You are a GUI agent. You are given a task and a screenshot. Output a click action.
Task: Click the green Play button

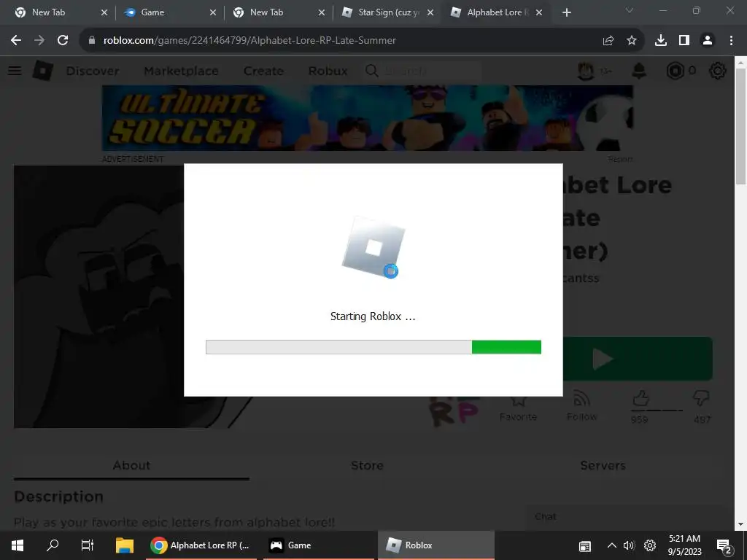(638, 359)
